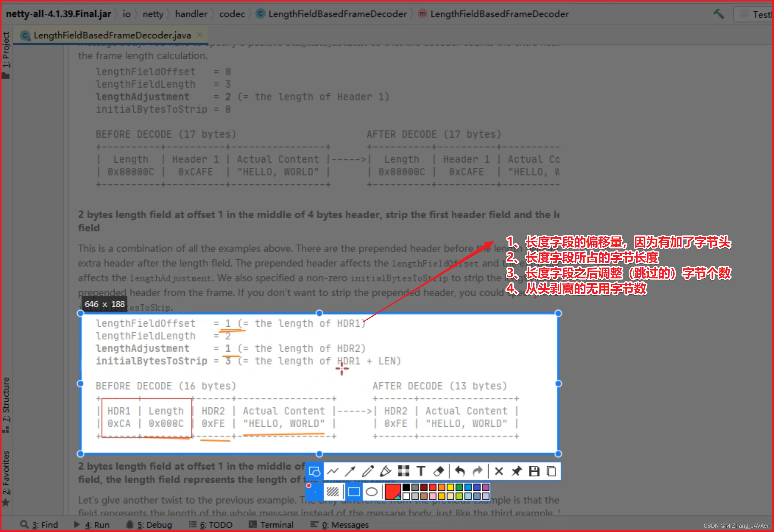Screen dimensions: 774x532
Task: Click the io breadcrumb
Action: [126, 14]
